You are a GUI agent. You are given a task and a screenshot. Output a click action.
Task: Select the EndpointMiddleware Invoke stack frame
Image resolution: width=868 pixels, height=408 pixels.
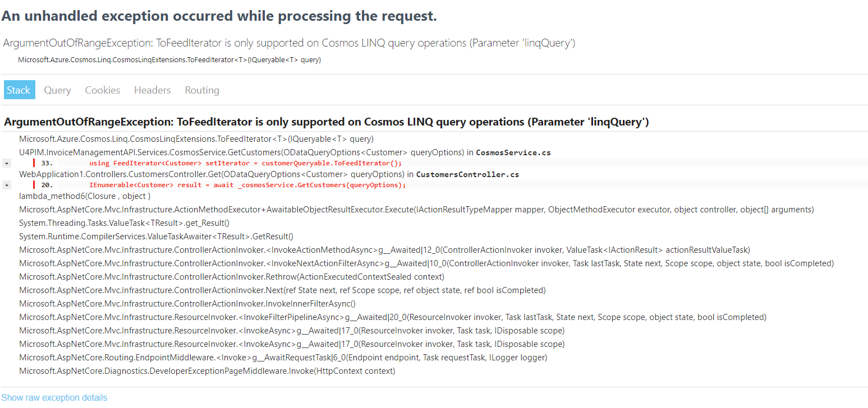[x=283, y=357]
